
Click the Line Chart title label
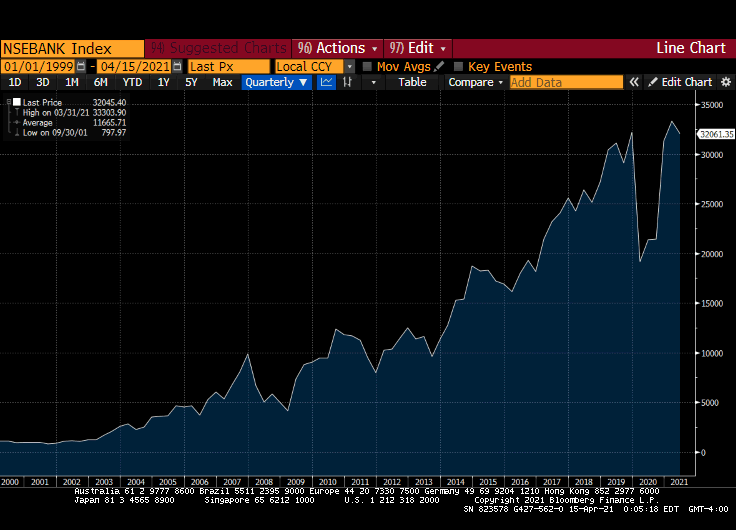[690, 48]
